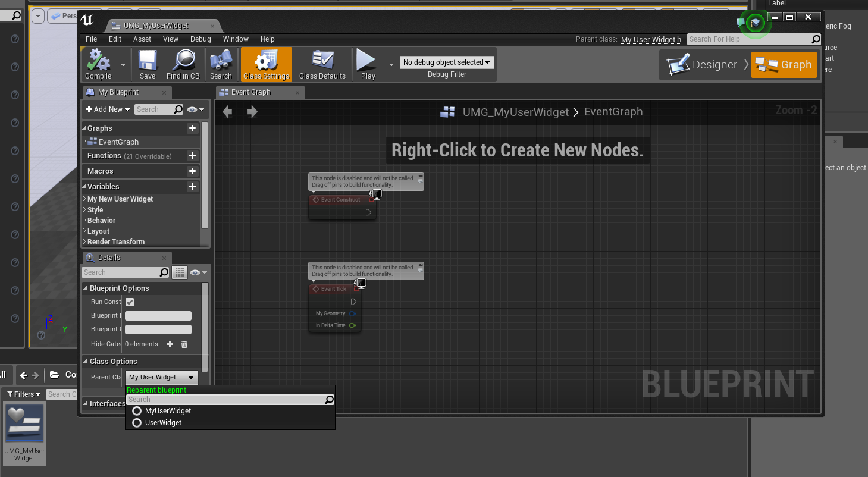Image resolution: width=868 pixels, height=477 pixels.
Task: Open the Window menu
Action: coord(236,39)
